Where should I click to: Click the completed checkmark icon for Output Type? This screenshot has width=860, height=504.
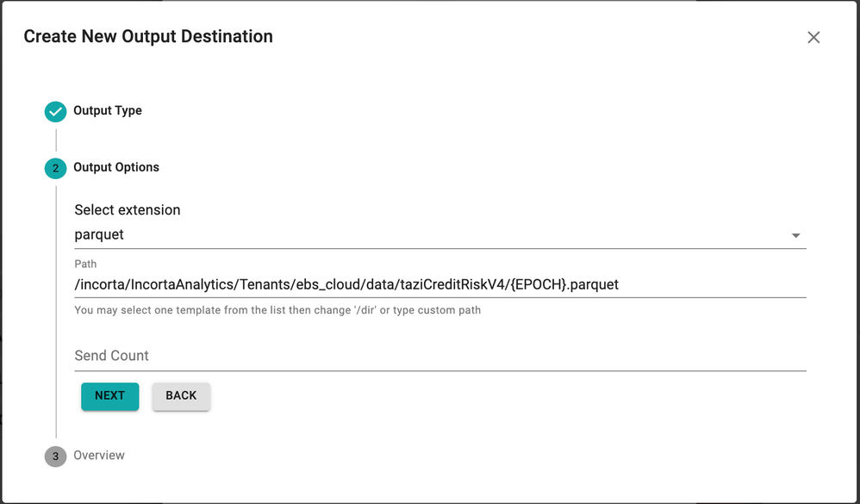click(x=55, y=112)
